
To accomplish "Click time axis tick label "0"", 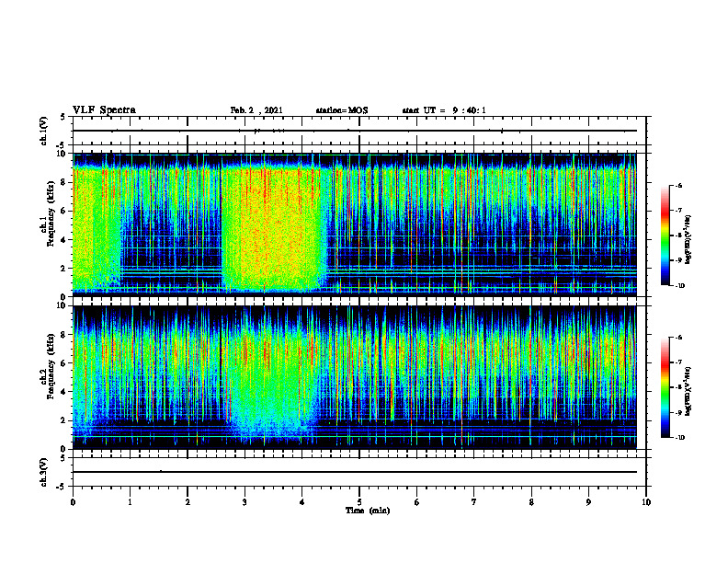I will pyautogui.click(x=73, y=502).
